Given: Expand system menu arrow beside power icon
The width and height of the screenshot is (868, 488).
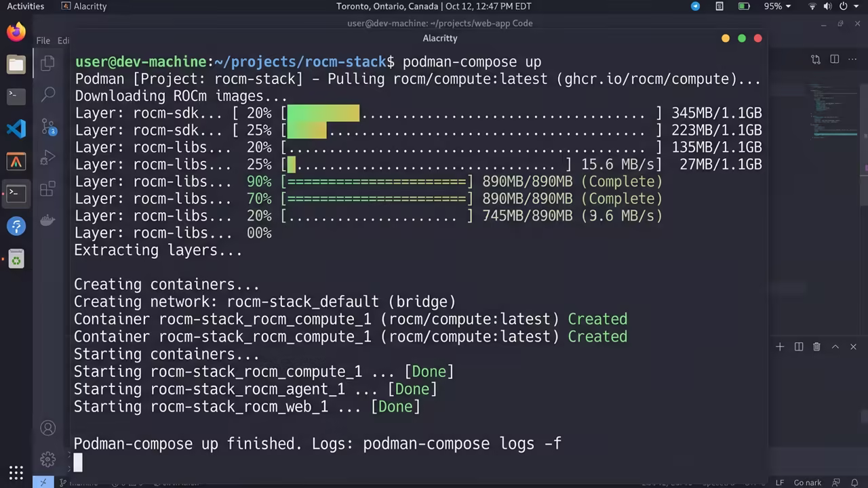Looking at the screenshot, I should coord(857,6).
